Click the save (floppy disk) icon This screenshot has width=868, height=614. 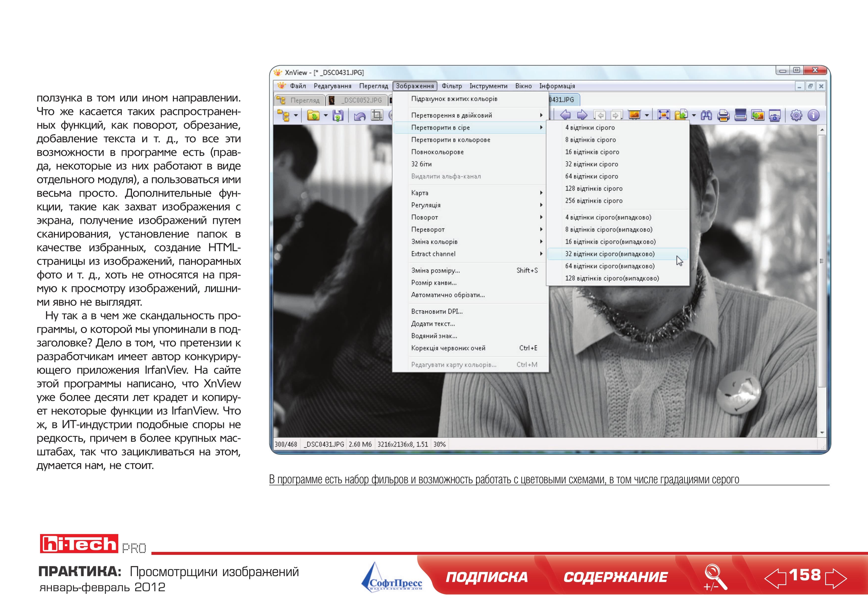(338, 115)
